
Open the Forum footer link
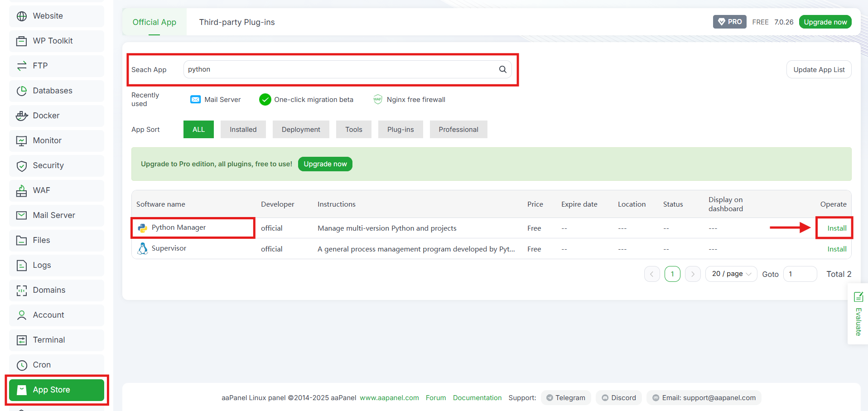click(436, 398)
